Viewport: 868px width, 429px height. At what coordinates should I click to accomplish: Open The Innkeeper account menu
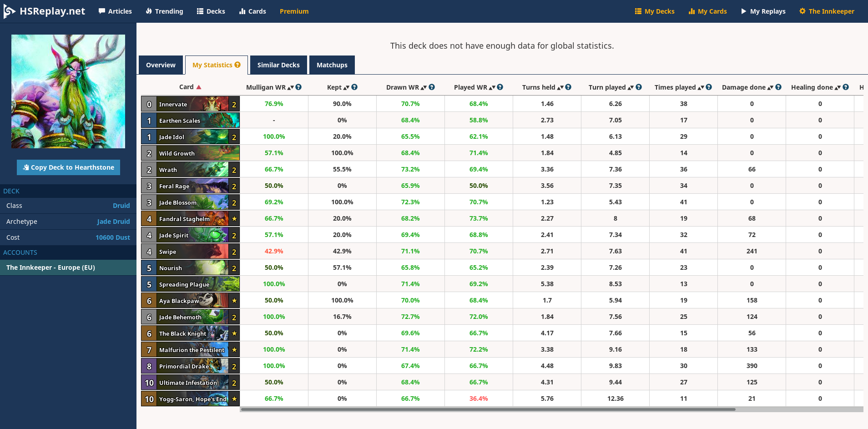pos(827,11)
